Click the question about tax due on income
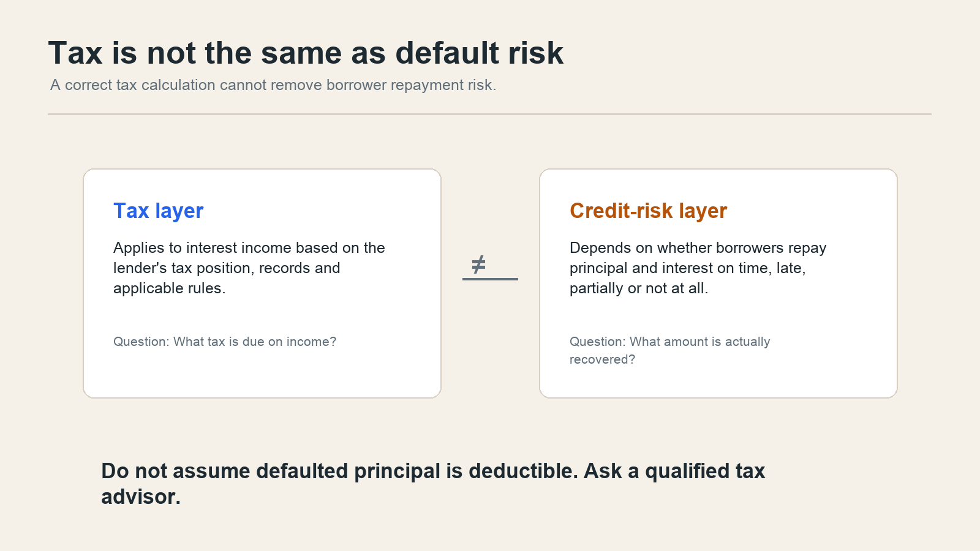Viewport: 980px width, 551px height. tap(225, 342)
